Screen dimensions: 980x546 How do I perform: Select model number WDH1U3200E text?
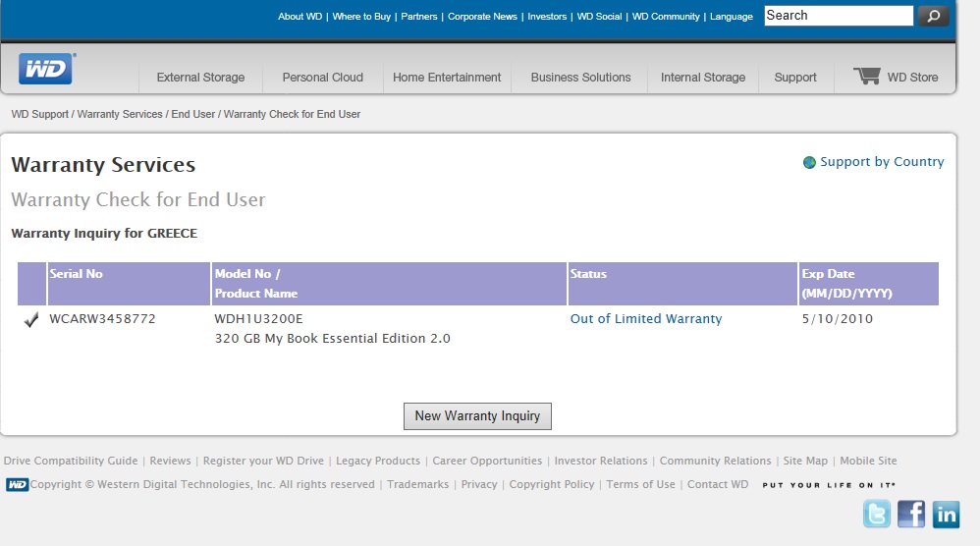pos(259,319)
